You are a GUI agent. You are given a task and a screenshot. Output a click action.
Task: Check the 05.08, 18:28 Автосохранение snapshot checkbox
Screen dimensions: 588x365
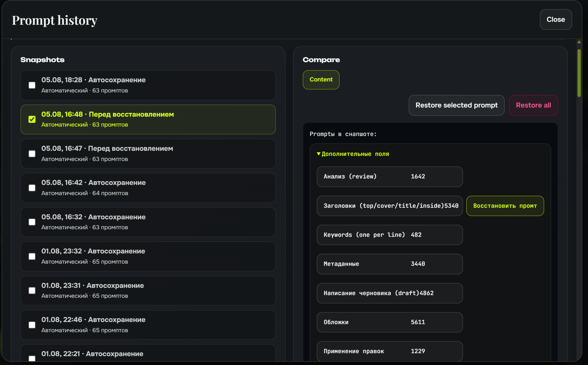point(32,85)
